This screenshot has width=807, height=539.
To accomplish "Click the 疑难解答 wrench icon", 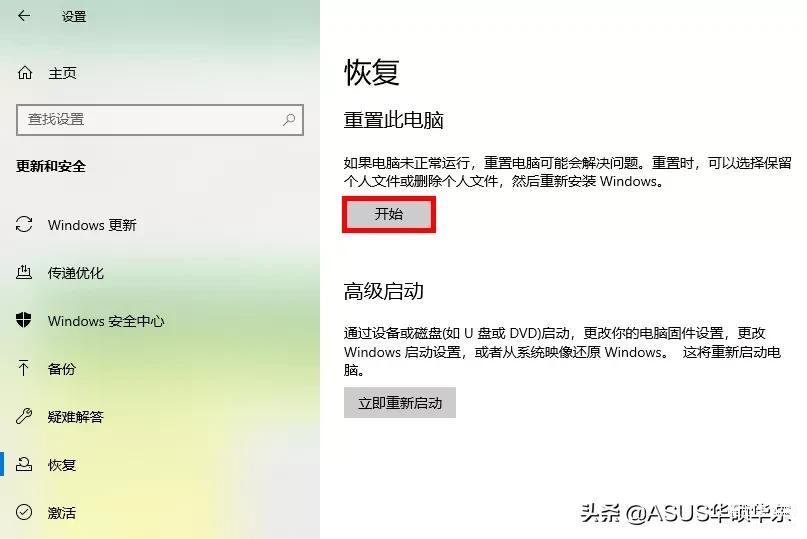I will [24, 416].
